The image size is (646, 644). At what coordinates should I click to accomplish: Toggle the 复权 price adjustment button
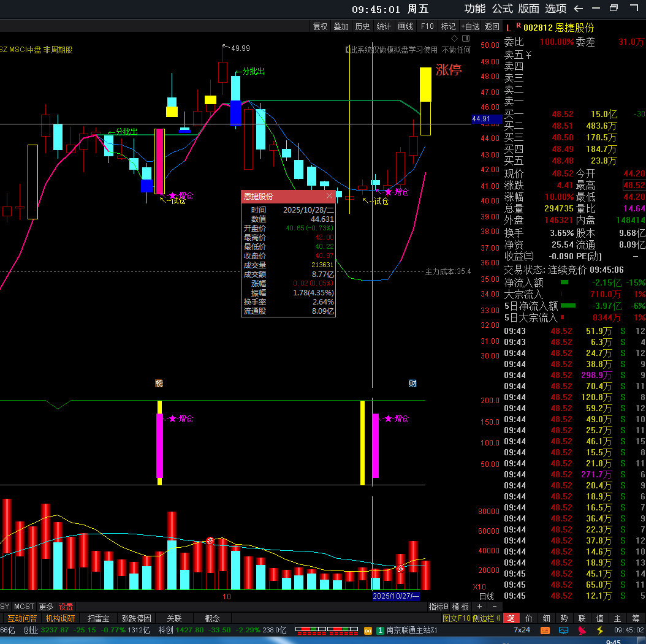point(321,26)
